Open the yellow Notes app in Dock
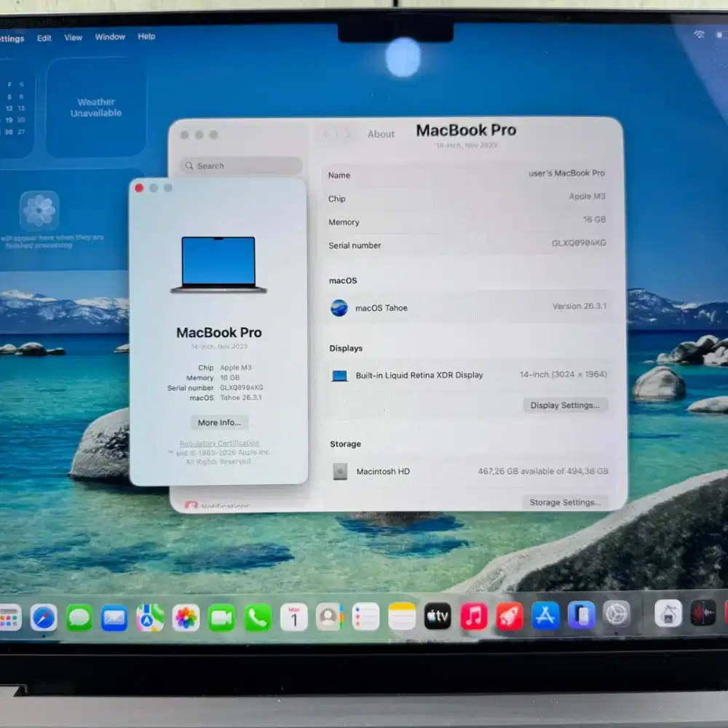The width and height of the screenshot is (728, 728). tap(402, 617)
